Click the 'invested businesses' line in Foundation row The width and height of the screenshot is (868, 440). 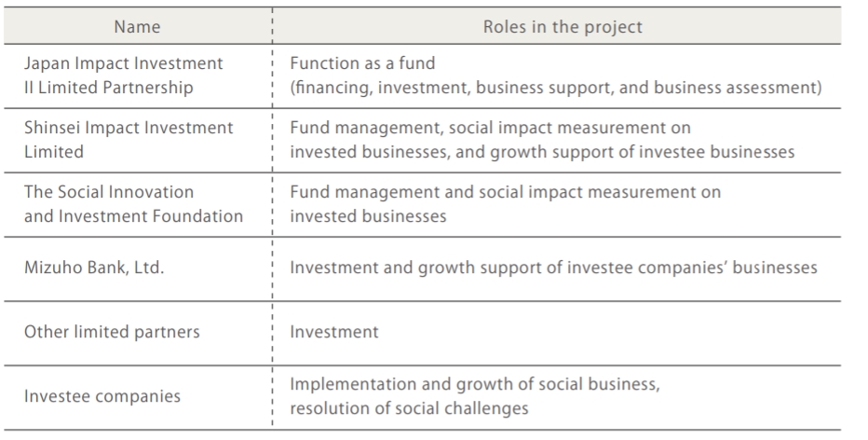[367, 216]
